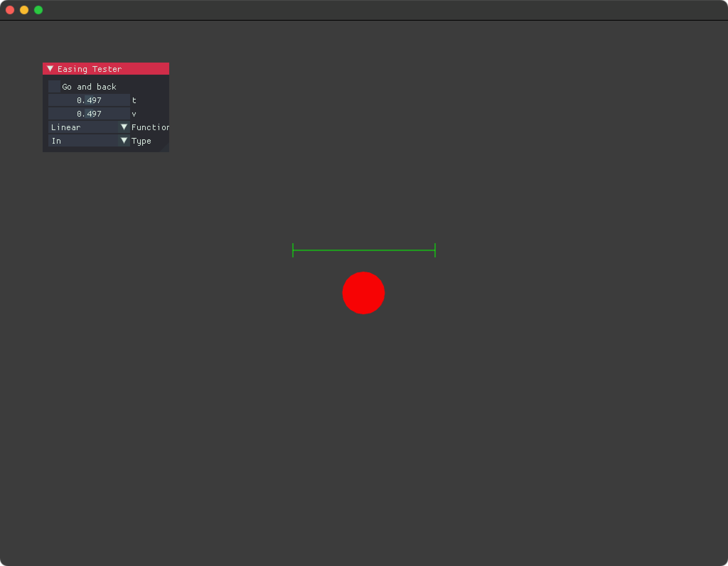Minimize the window with the yellow button
Screen dimensions: 728x566
[24, 10]
